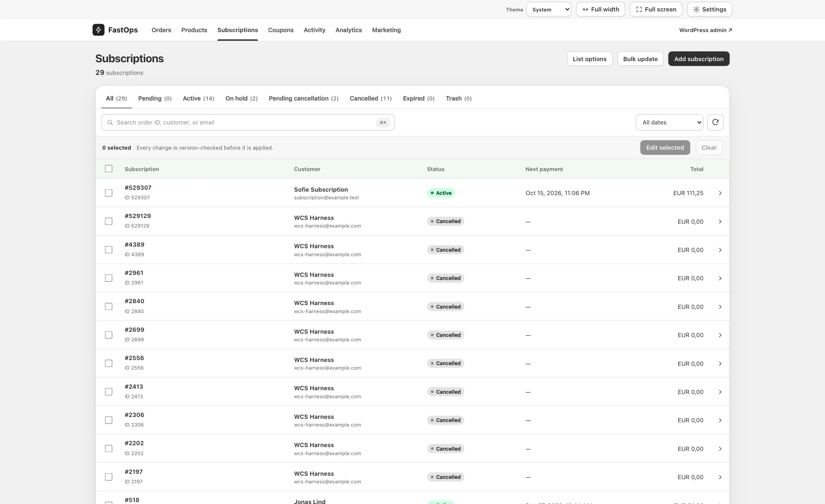Screen dimensions: 825x504
Task: Switch to the Expired (0) tab
Action: click(419, 99)
